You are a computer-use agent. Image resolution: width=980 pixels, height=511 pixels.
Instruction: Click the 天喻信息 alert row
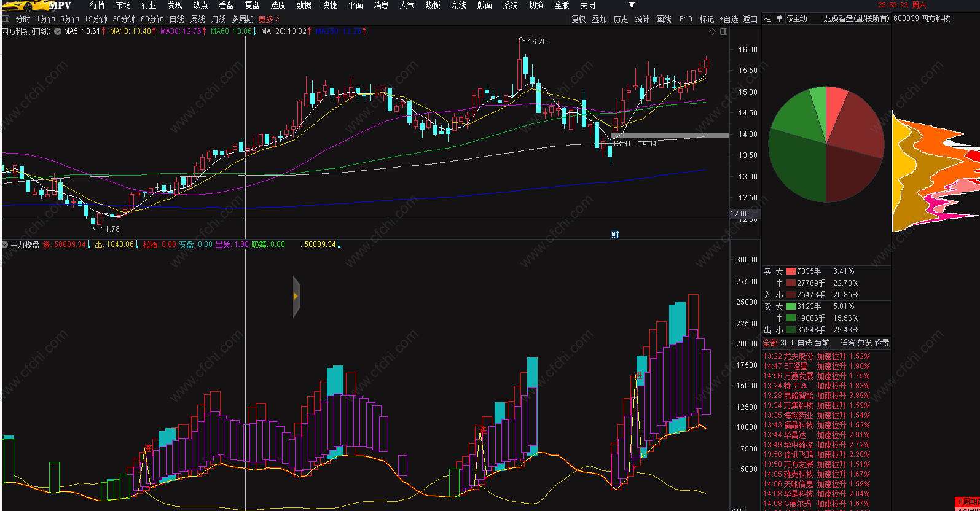(x=817, y=484)
